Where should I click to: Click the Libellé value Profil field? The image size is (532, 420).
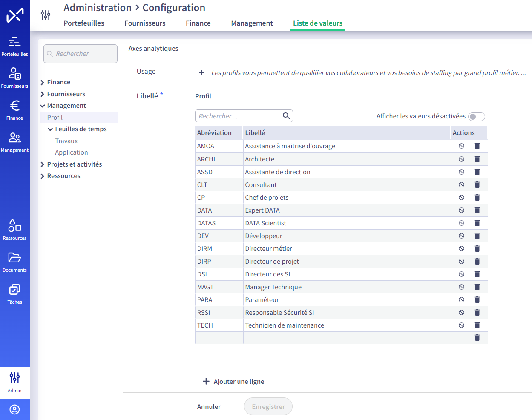pyautogui.click(x=203, y=96)
